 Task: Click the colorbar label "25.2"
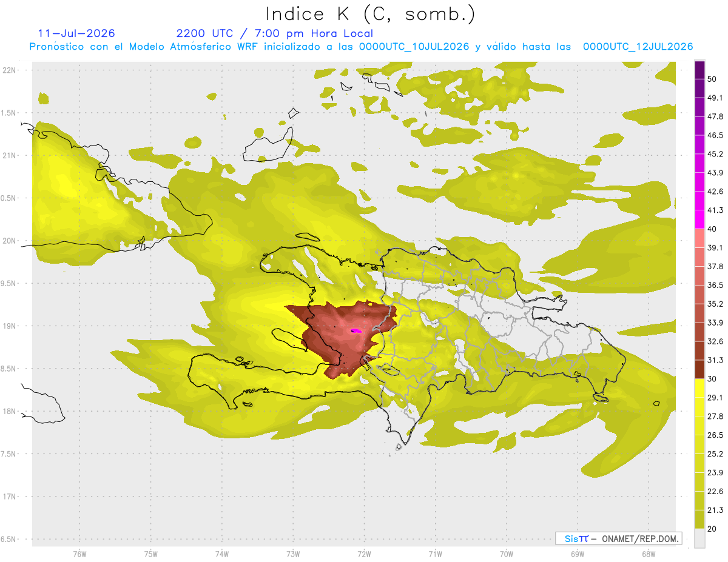(x=715, y=453)
